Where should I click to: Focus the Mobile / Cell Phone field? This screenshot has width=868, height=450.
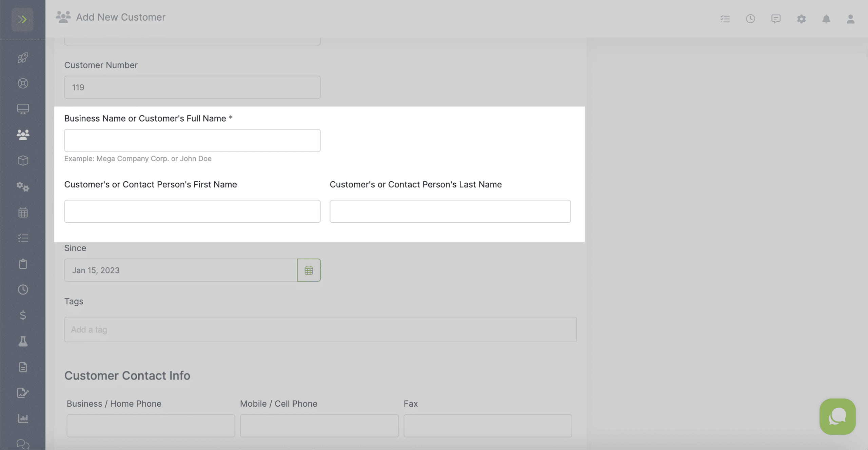pyautogui.click(x=319, y=426)
